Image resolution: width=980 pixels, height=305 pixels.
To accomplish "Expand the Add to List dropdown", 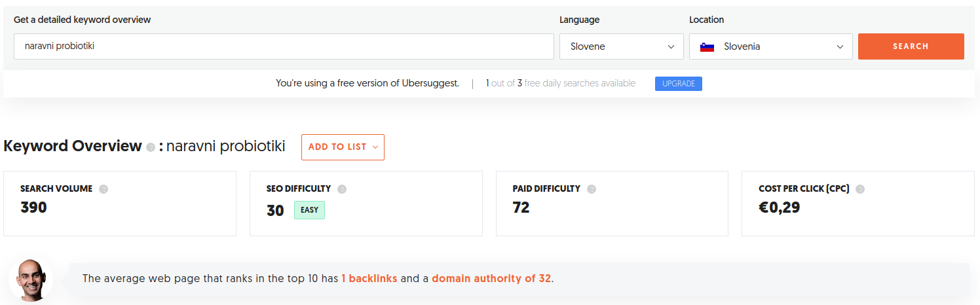I will (343, 147).
